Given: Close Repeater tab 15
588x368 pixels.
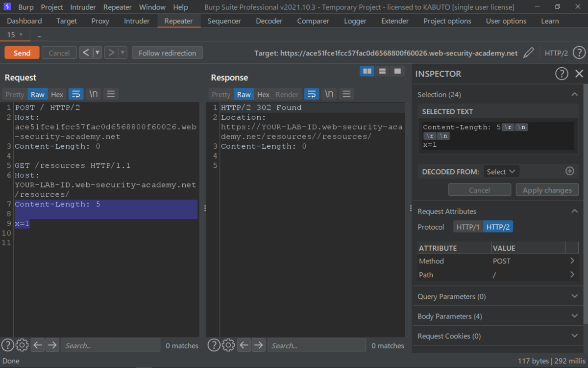Looking at the screenshot, I should point(21,35).
